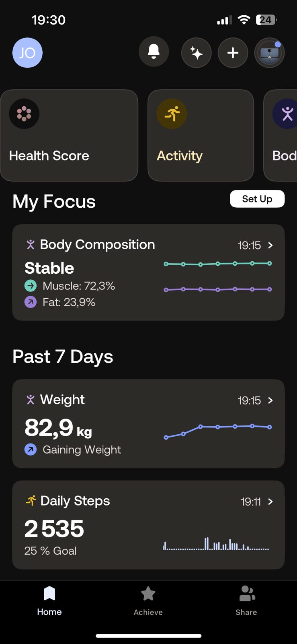Expand Body Composition details chevron

coord(270,245)
